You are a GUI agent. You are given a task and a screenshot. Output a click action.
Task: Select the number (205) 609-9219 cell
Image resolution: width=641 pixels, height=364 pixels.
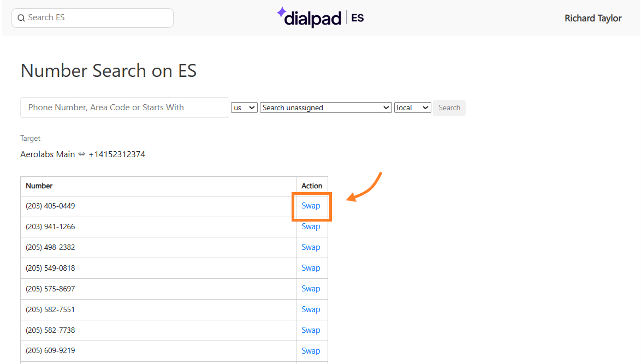(x=158, y=351)
